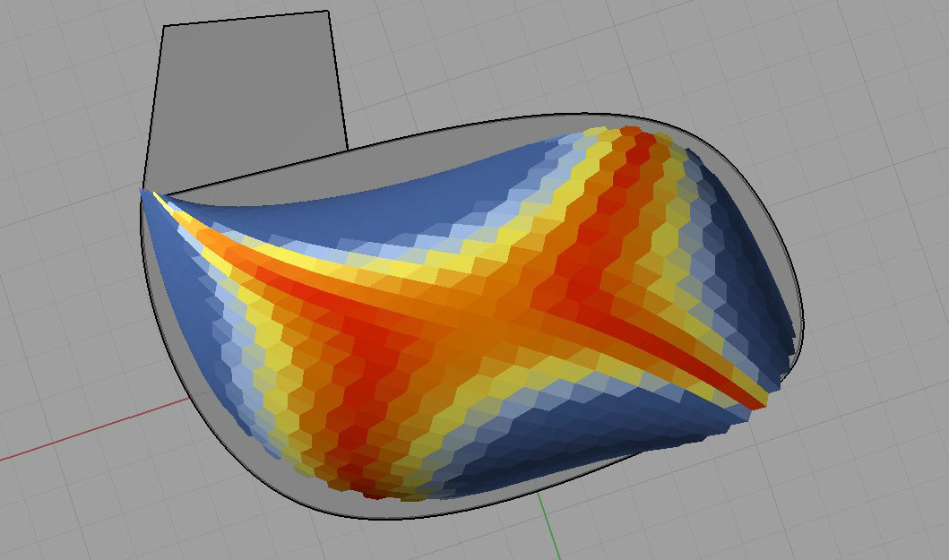Pick the green Y-axis line
949x560 pixels.
549,525
